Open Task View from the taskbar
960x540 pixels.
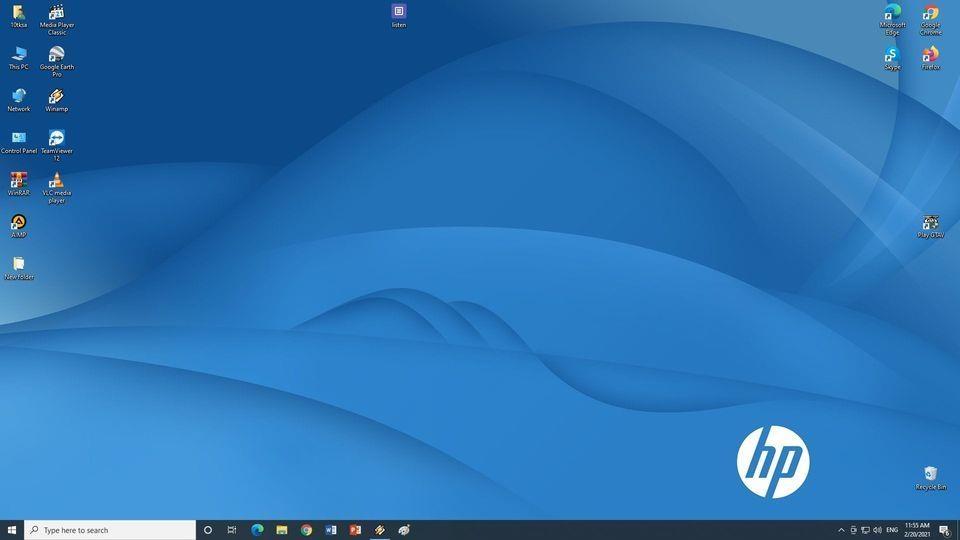[x=232, y=530]
